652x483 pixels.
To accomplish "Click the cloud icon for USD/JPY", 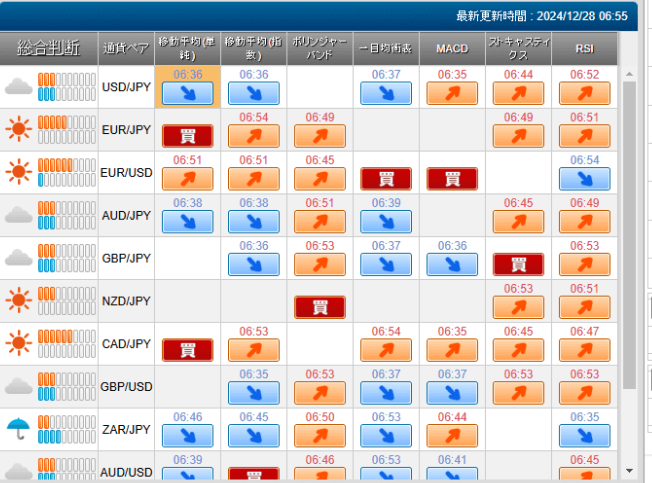I will pyautogui.click(x=18, y=88).
